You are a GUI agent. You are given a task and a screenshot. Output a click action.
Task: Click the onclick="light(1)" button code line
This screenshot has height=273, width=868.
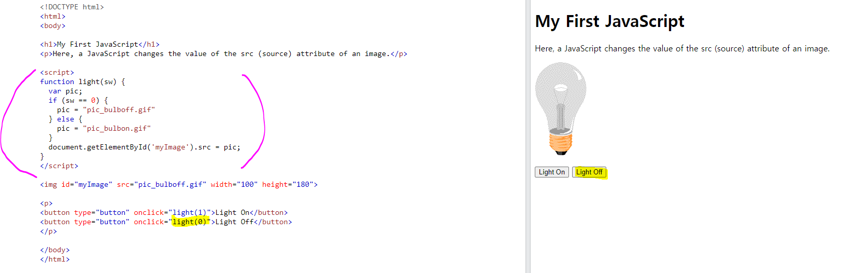click(164, 212)
